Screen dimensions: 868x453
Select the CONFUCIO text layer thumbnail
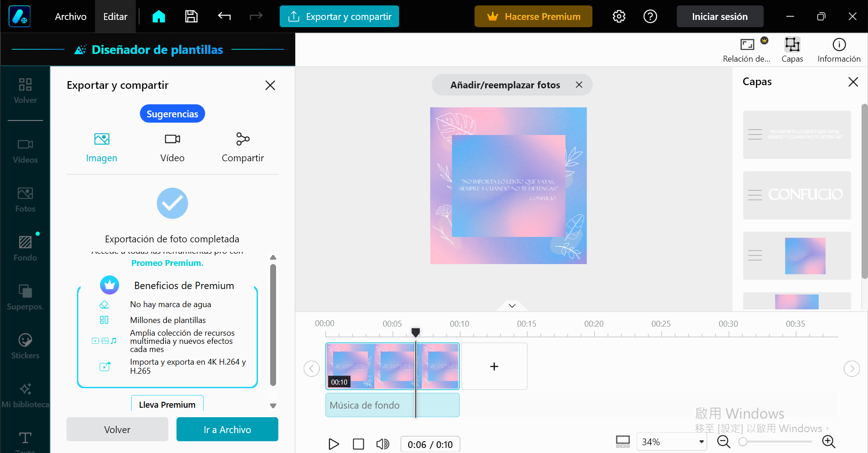(796, 195)
